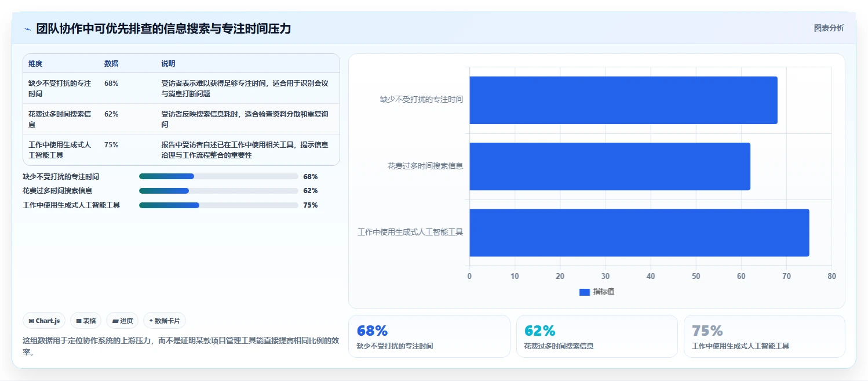Open the 68% data card
This screenshot has width=868, height=381.
429,336
